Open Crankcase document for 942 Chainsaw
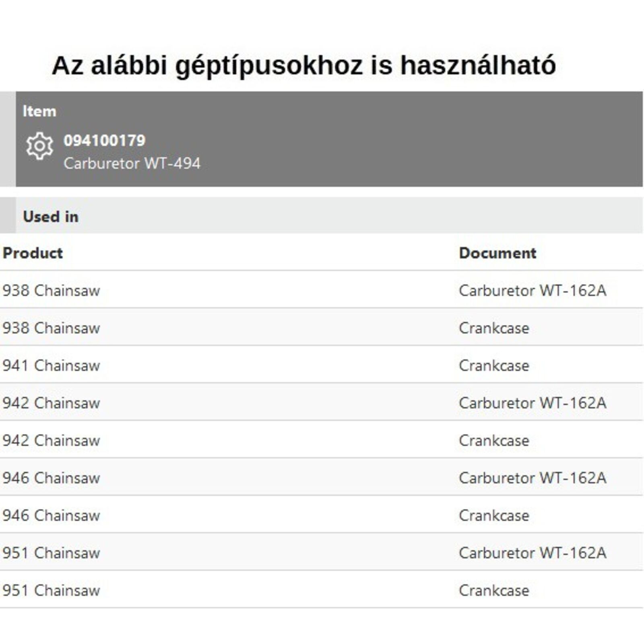This screenshot has width=644, height=644. [x=494, y=440]
